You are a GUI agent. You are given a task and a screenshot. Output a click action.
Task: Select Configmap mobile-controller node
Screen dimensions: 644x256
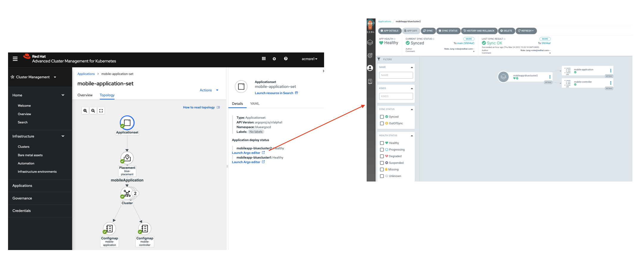point(145,229)
